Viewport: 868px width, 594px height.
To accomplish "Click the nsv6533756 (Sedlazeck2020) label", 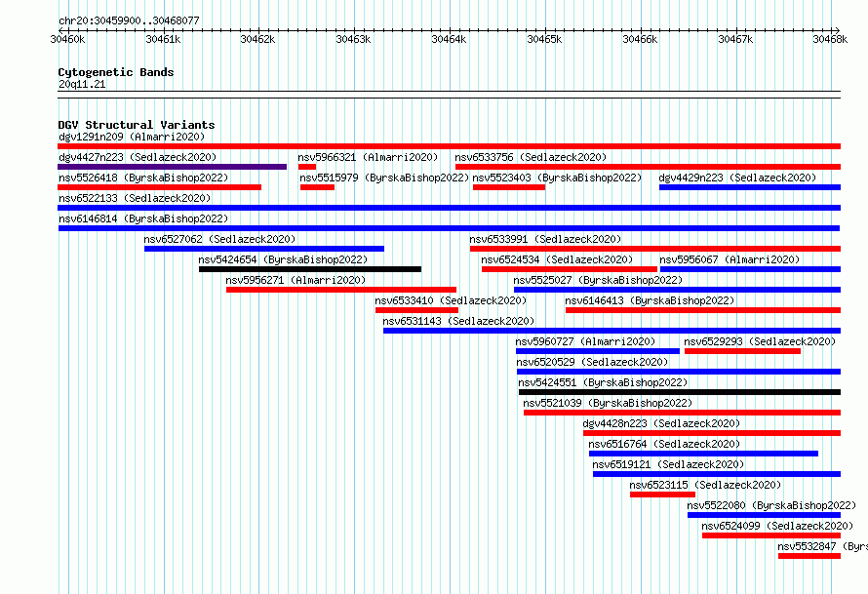I will [531, 157].
